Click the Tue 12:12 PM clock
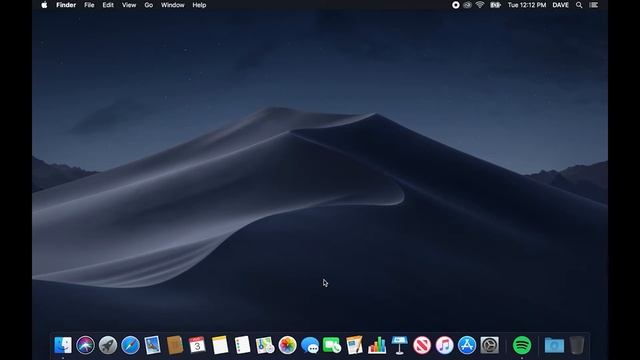Image resolution: width=640 pixels, height=360 pixels. point(527,5)
